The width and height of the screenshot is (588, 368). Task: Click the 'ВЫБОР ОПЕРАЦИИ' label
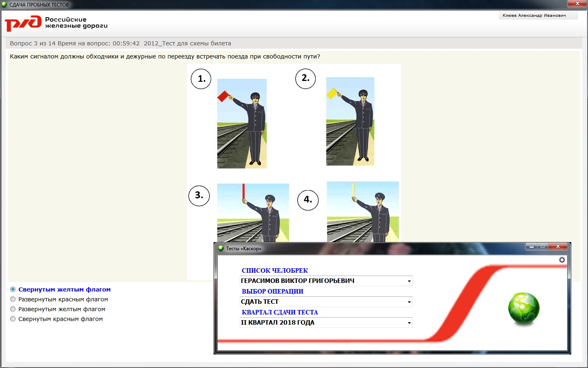272,292
